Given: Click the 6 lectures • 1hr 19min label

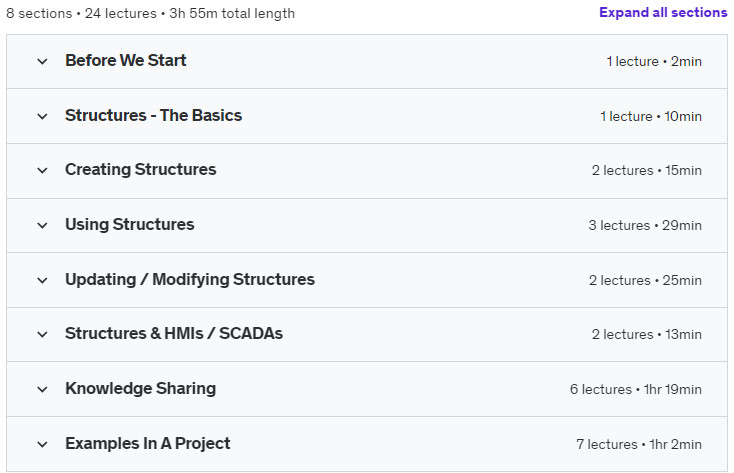Looking at the screenshot, I should point(635,389).
